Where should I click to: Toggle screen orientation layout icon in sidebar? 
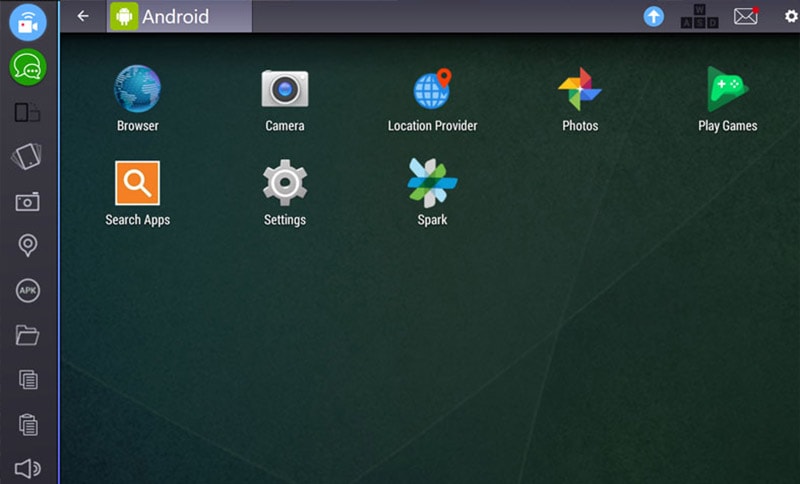pos(28,112)
